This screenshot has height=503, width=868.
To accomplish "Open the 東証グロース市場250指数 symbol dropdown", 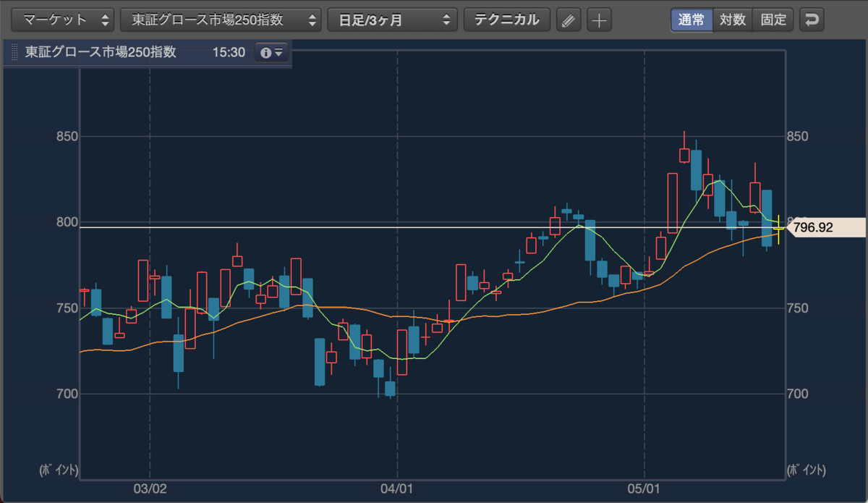I will coord(221,20).
